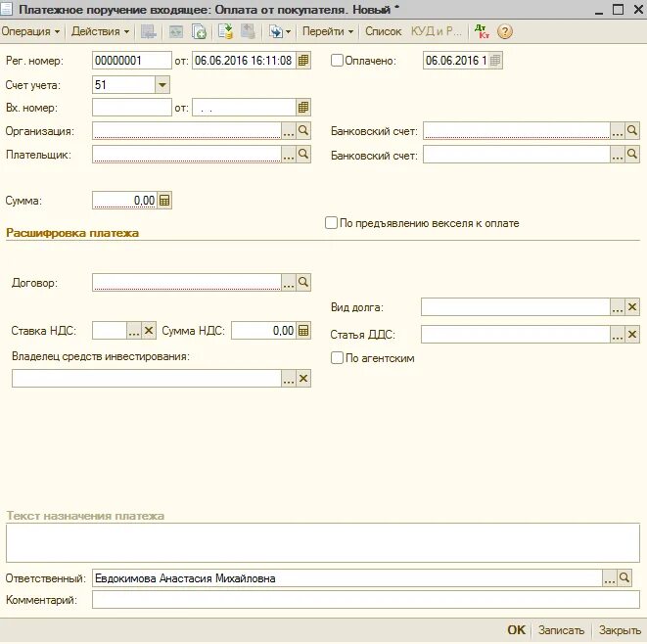Click the magnifier icon of Плательщик field
The height and width of the screenshot is (644, 647).
[303, 155]
